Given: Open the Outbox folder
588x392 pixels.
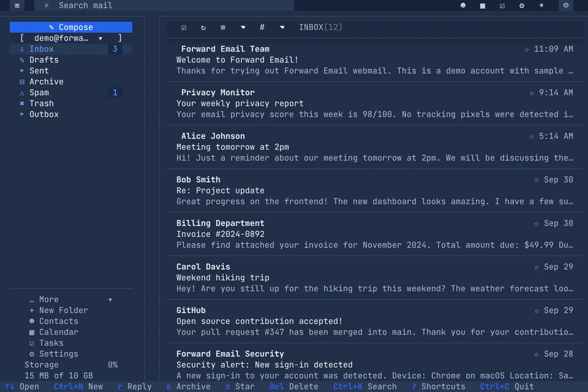Looking at the screenshot, I should point(71,114).
